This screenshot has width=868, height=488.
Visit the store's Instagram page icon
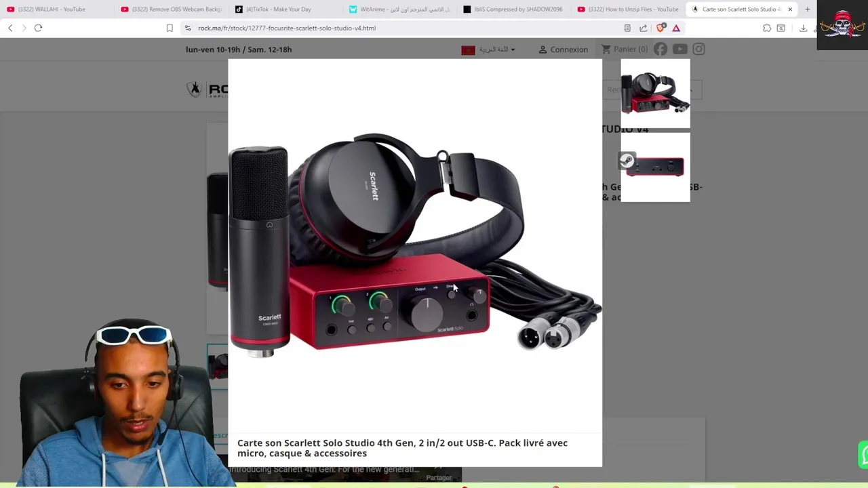(698, 49)
